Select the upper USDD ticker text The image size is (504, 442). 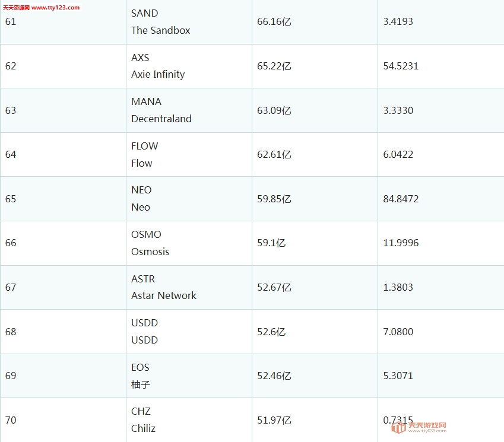(x=145, y=323)
